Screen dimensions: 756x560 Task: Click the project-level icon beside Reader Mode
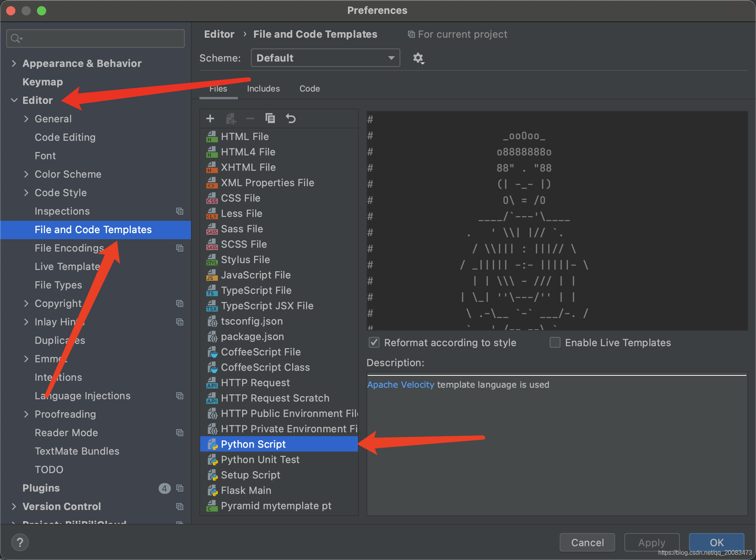tap(180, 433)
